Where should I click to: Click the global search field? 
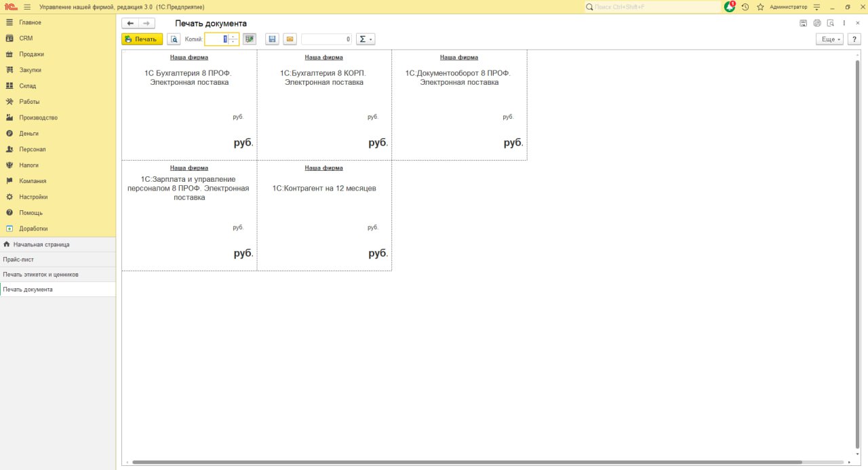point(654,7)
